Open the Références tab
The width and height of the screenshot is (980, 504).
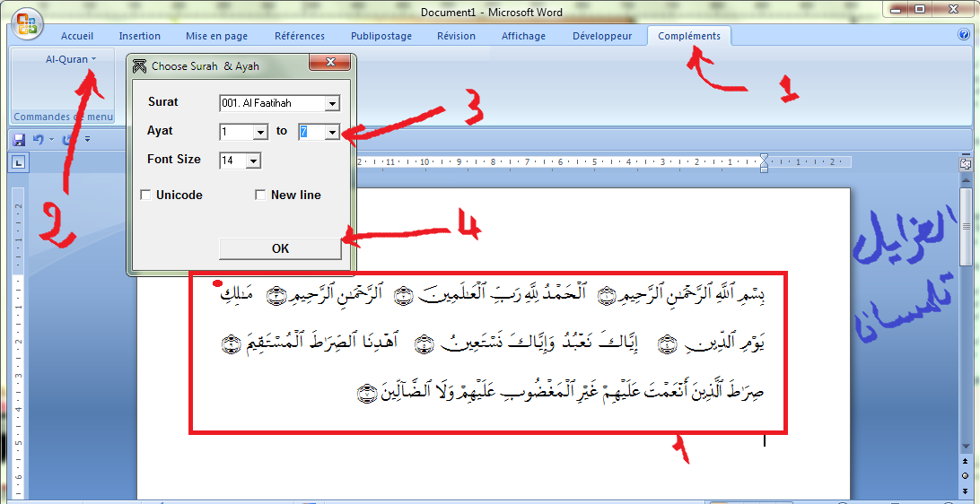pyautogui.click(x=300, y=36)
